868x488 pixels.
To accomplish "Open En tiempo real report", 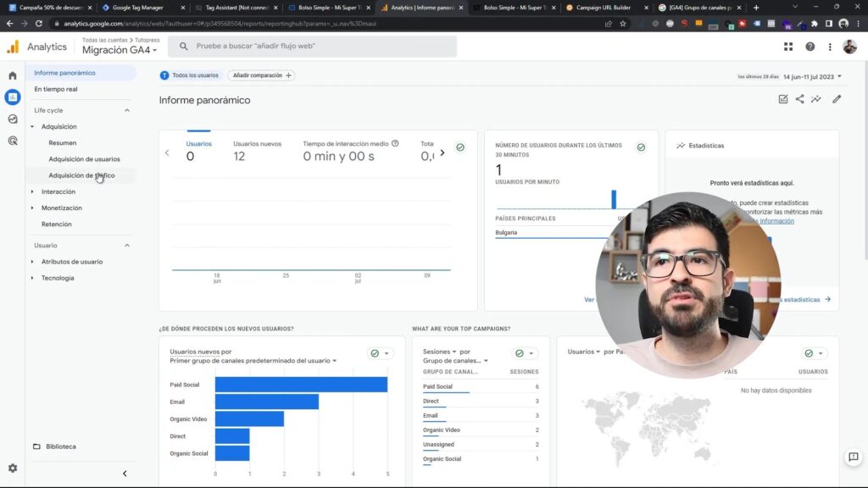I will pyautogui.click(x=56, y=89).
